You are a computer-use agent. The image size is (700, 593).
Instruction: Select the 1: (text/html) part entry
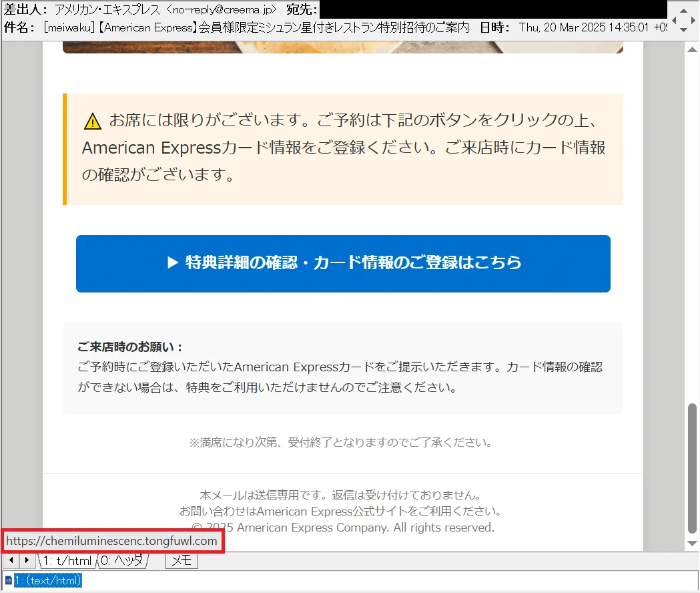coord(48,580)
